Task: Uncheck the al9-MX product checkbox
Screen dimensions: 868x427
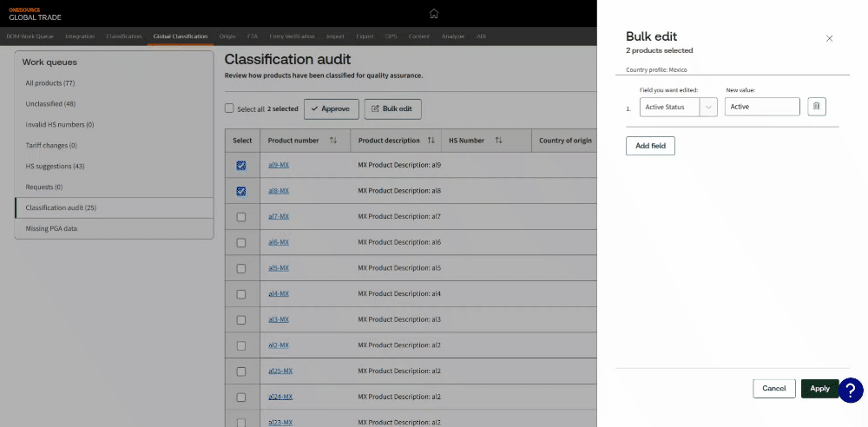Action: click(x=241, y=165)
